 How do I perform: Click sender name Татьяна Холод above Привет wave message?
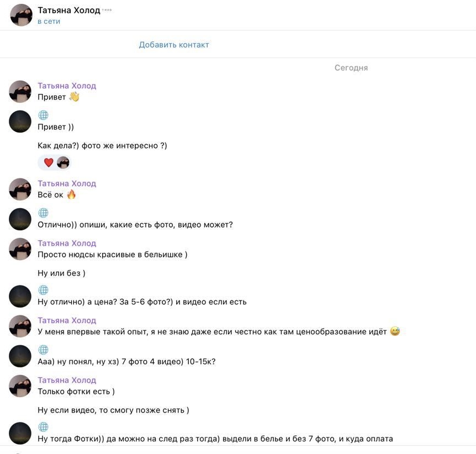pos(67,86)
